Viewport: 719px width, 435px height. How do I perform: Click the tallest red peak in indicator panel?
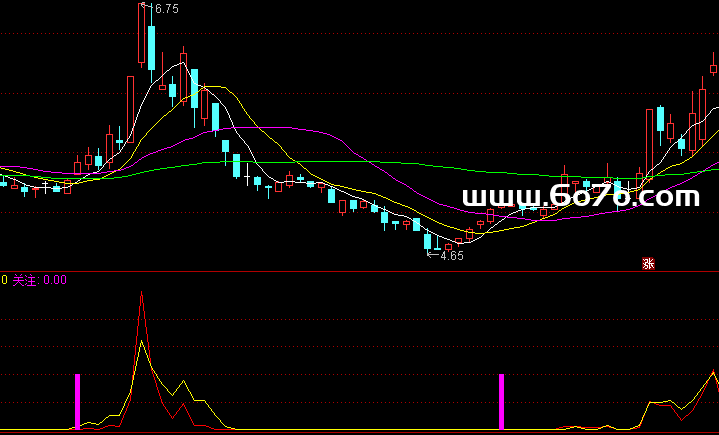pyautogui.click(x=142, y=296)
